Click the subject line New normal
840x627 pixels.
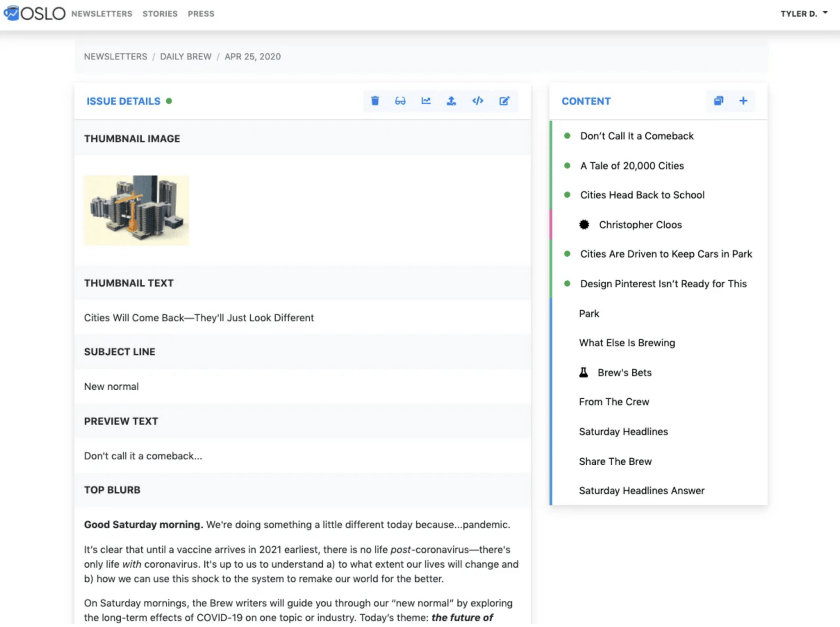click(x=111, y=387)
